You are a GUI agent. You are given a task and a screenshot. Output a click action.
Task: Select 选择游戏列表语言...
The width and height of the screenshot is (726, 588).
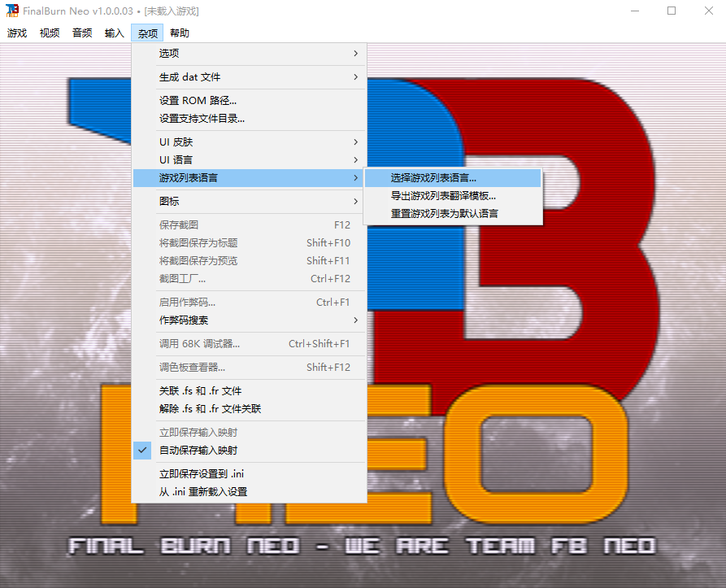click(x=453, y=178)
